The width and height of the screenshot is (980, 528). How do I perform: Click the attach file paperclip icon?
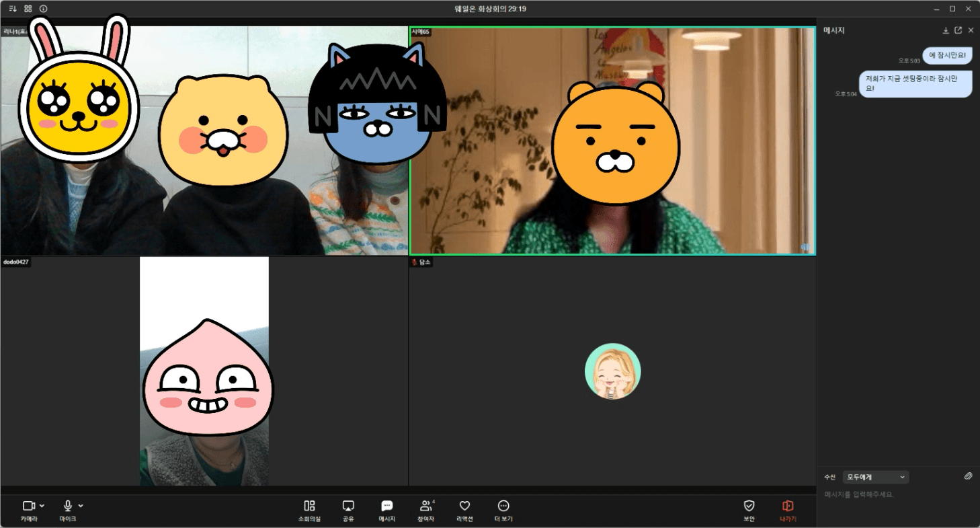coord(968,476)
